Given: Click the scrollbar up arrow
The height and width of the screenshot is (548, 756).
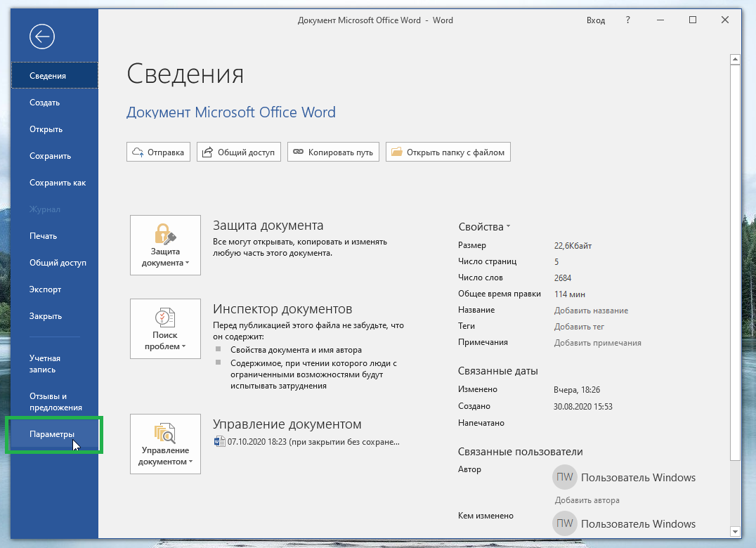Looking at the screenshot, I should [x=735, y=59].
